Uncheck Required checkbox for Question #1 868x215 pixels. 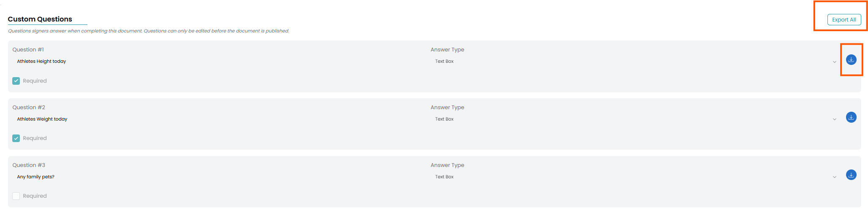click(x=16, y=81)
